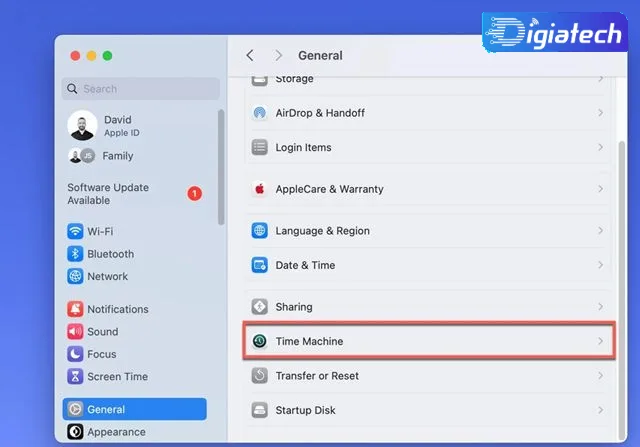Expand the Transfer or Reset chevron
Viewport: 640px width, 447px height.
[x=600, y=376]
